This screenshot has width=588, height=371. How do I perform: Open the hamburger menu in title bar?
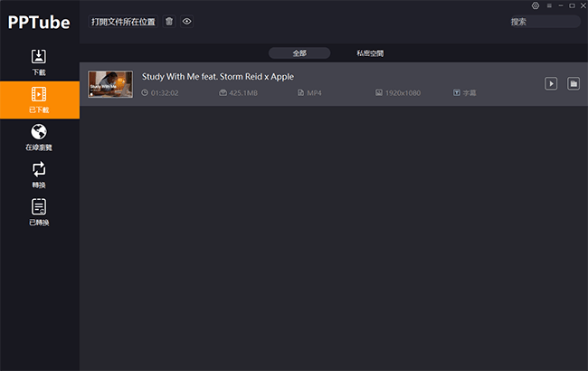click(x=548, y=5)
